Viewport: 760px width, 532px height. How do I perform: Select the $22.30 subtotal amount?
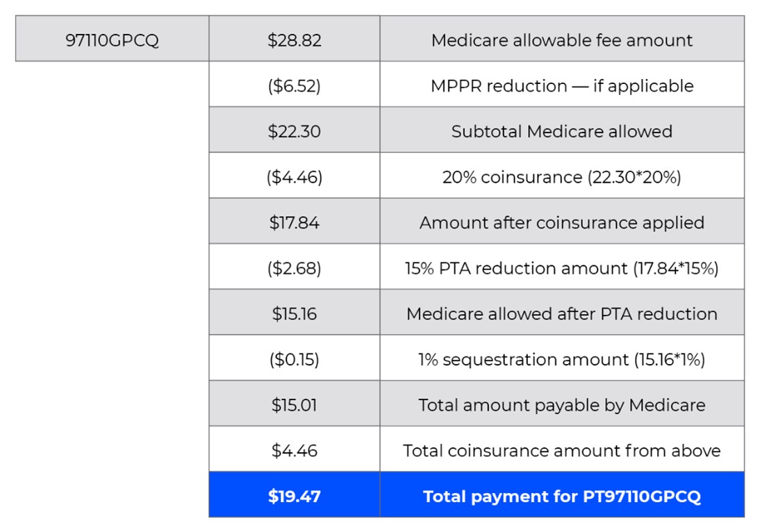point(295,131)
